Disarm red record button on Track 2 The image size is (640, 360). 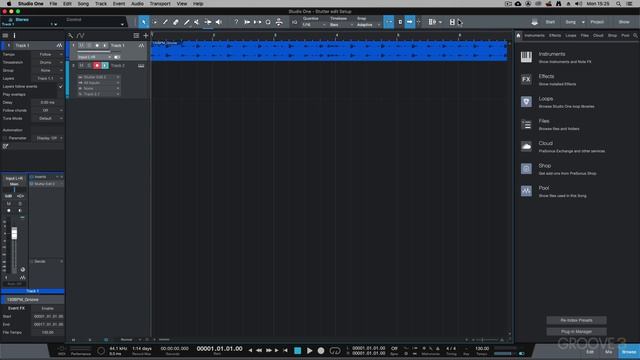coord(97,65)
